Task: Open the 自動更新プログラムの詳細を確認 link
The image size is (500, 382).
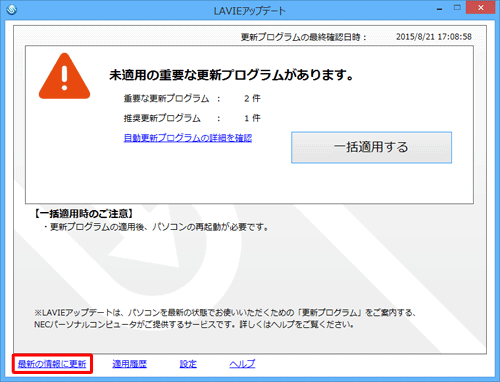Action: click(x=188, y=138)
